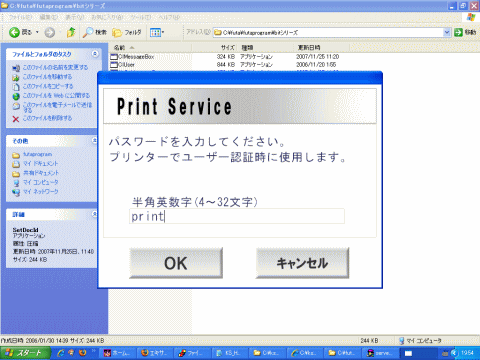This screenshot has height=360, width=480.
Task: Click the password input field containing print
Action: pyautogui.click(x=237, y=216)
